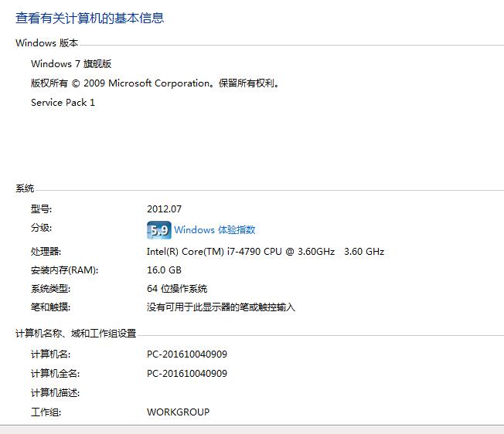This screenshot has height=434, width=504.
Task: Open the Windows 体验指数 link
Action: tap(215, 230)
